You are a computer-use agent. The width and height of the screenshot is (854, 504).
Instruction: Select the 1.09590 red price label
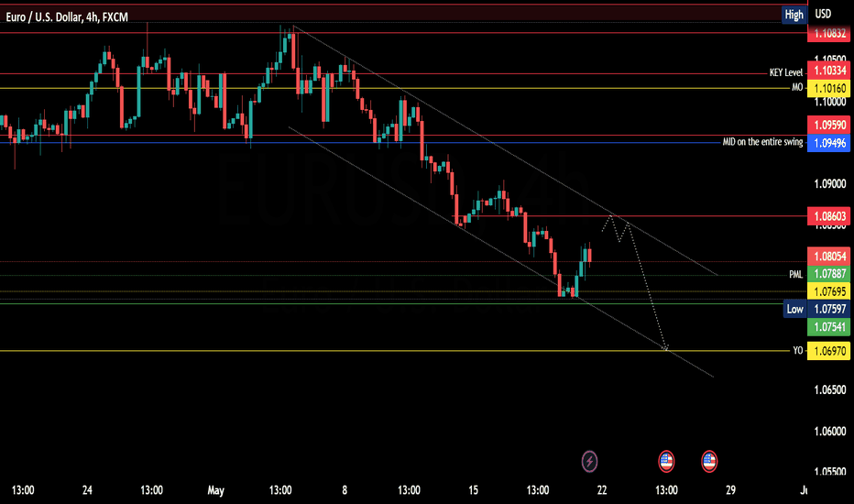coord(828,125)
